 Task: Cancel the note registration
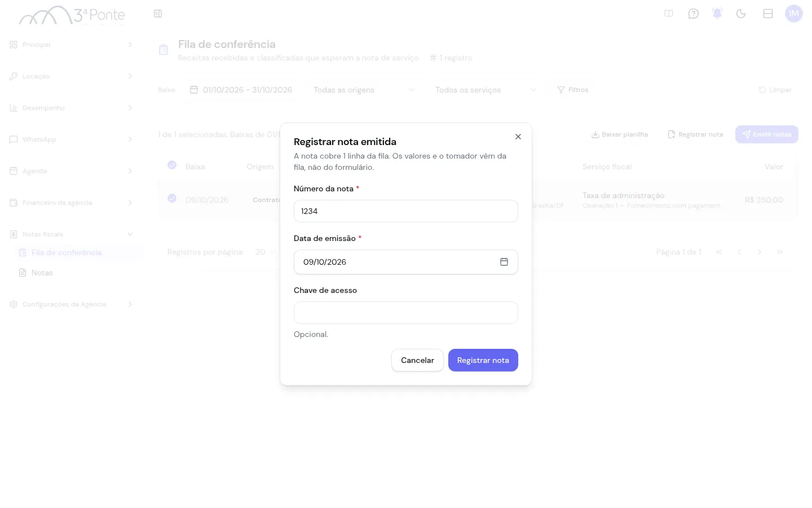[417, 360]
